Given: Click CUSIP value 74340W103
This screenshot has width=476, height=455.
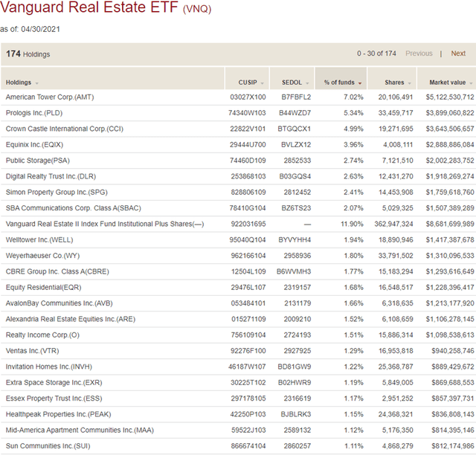Looking at the screenshot, I should pos(247,113).
